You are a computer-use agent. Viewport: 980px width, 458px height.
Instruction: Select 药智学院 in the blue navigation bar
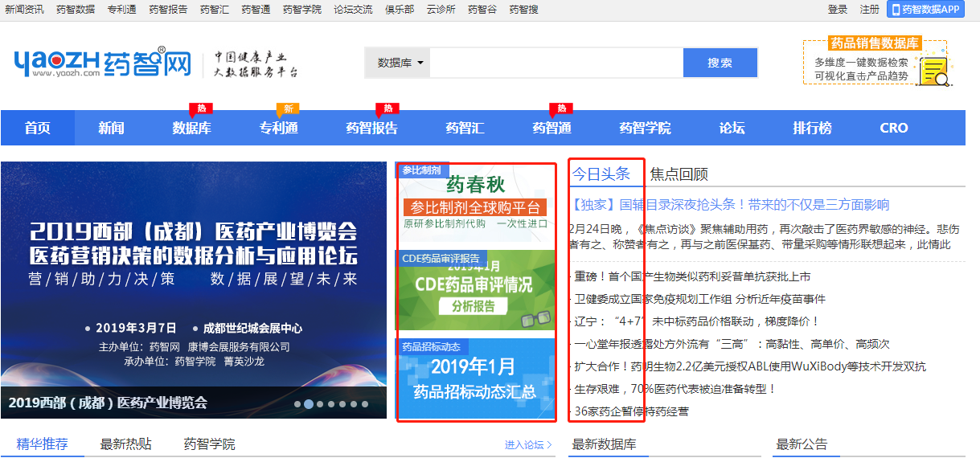(645, 128)
